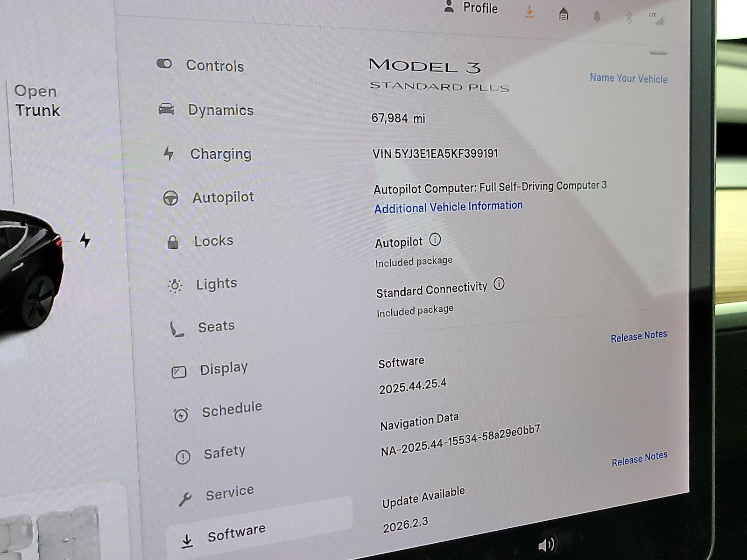Go to the Autopilot settings

click(x=223, y=197)
